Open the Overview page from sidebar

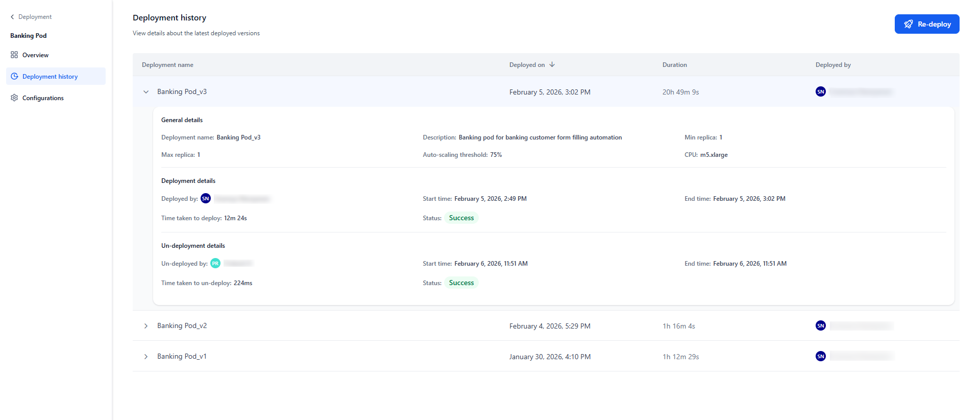point(35,55)
